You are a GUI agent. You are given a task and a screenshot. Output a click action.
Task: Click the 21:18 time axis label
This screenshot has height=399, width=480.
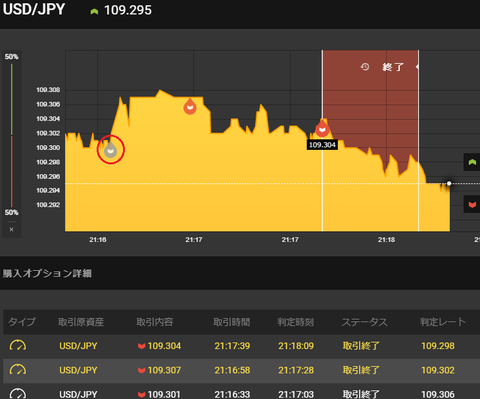point(386,240)
